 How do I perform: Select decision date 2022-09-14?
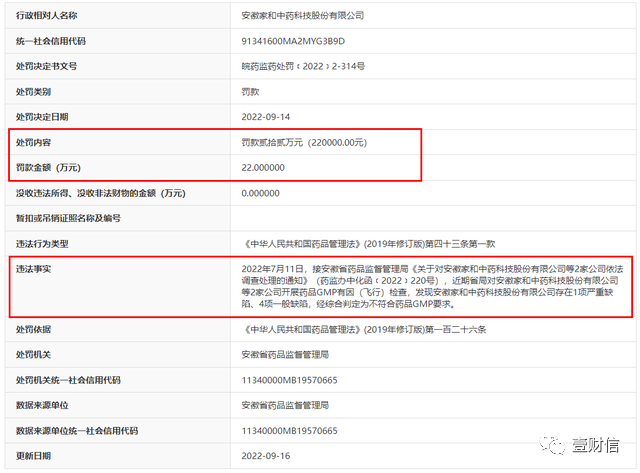266,117
